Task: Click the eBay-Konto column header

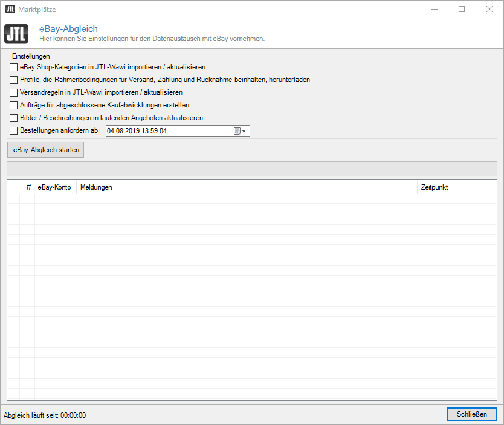Action: point(55,187)
